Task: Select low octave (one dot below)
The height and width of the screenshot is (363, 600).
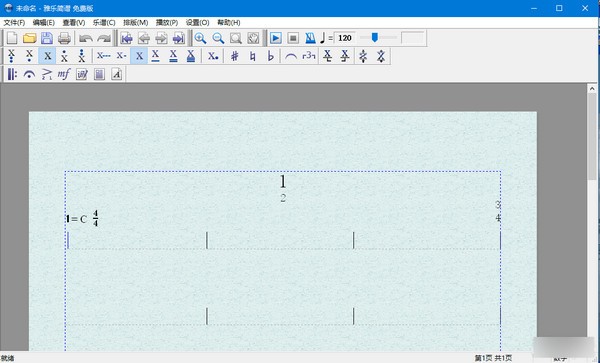Action: 29,56
